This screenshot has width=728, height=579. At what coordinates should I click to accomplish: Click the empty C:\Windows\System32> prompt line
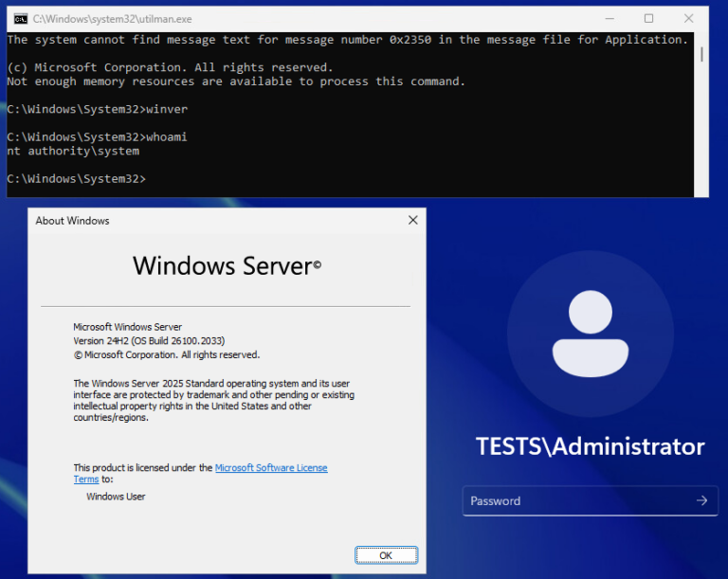(x=76, y=179)
